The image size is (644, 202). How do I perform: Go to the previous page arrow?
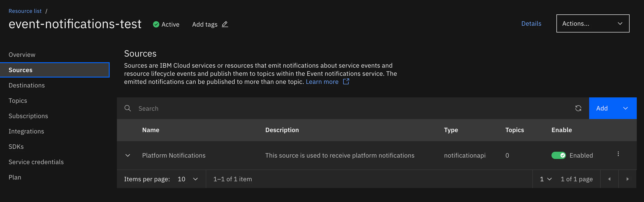(609, 179)
